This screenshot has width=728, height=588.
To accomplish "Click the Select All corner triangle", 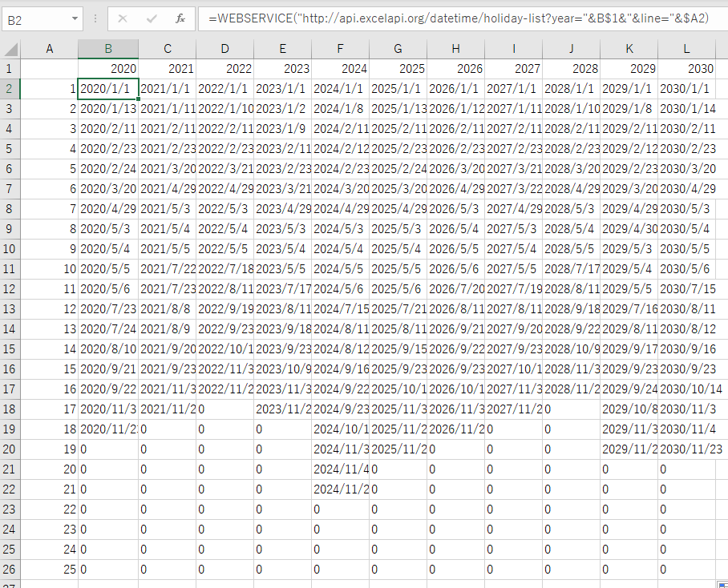I will (x=10, y=49).
